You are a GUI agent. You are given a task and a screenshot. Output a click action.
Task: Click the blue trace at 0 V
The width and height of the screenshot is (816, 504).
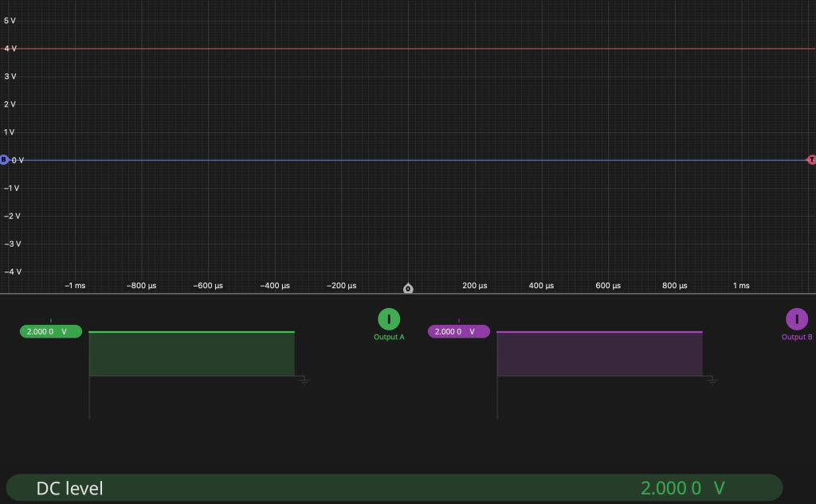[x=408, y=160]
